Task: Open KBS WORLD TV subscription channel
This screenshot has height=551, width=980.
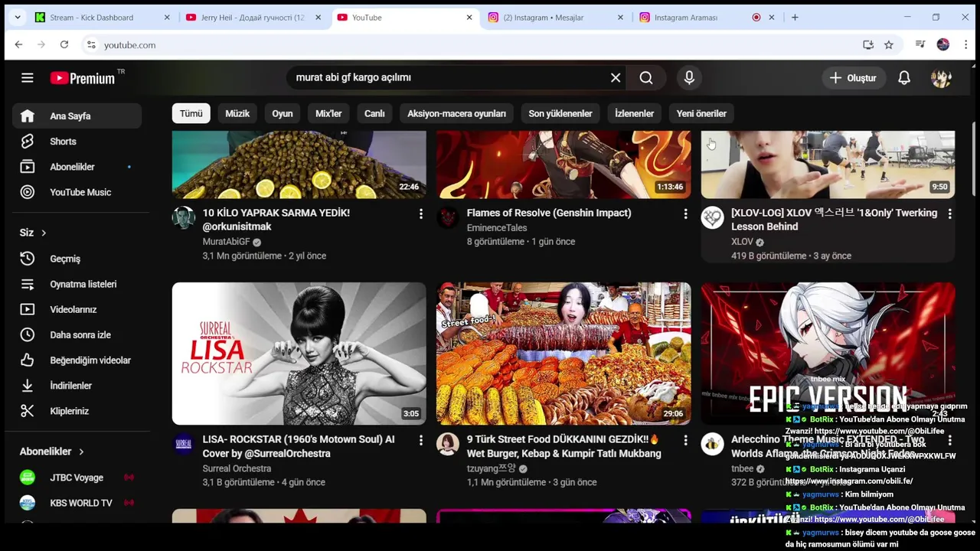Action: tap(77, 502)
